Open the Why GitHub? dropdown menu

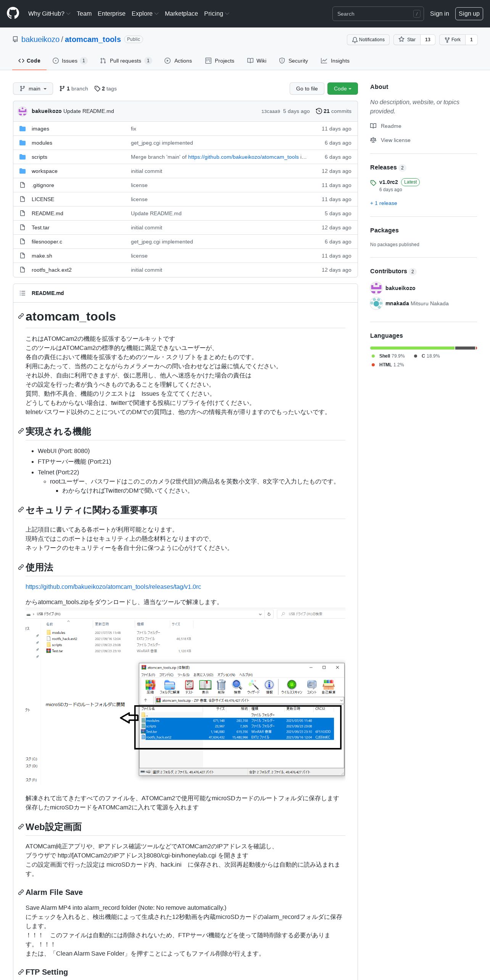(49, 13)
